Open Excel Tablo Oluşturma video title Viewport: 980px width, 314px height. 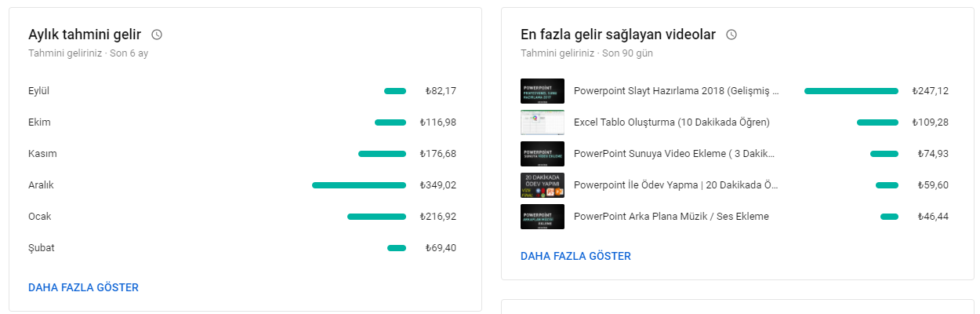coord(672,122)
